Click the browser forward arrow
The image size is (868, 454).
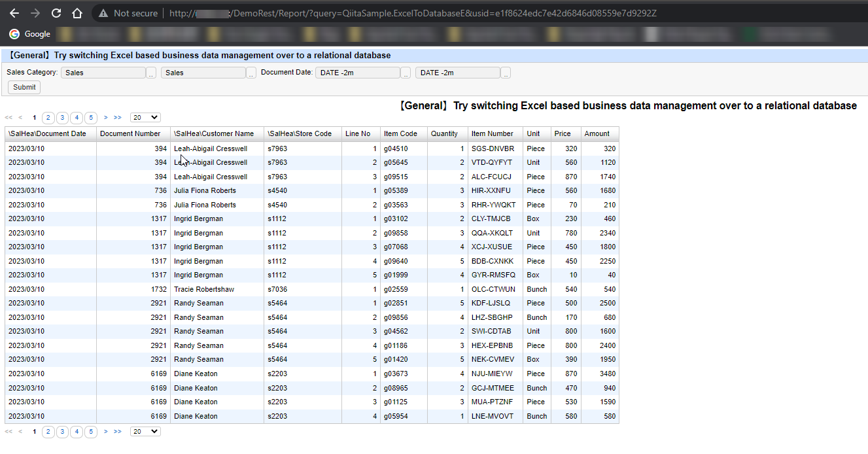35,13
